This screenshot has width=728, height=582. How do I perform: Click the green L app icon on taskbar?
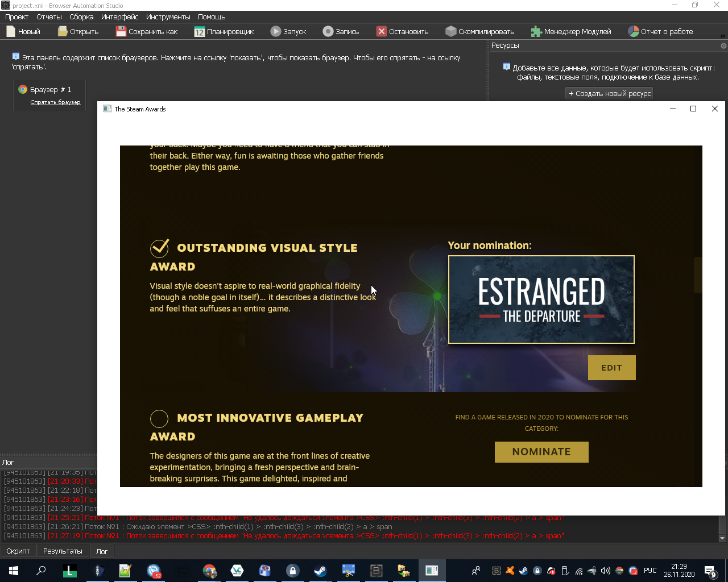click(69, 571)
